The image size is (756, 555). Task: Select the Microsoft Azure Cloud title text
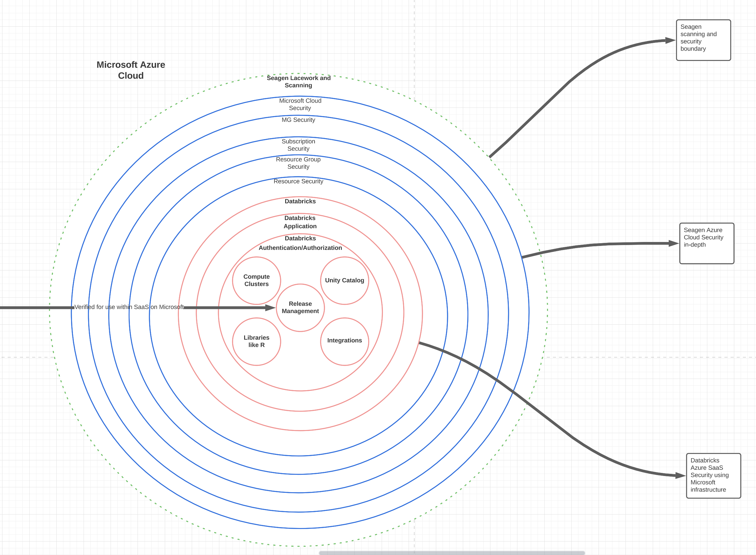[x=131, y=70]
